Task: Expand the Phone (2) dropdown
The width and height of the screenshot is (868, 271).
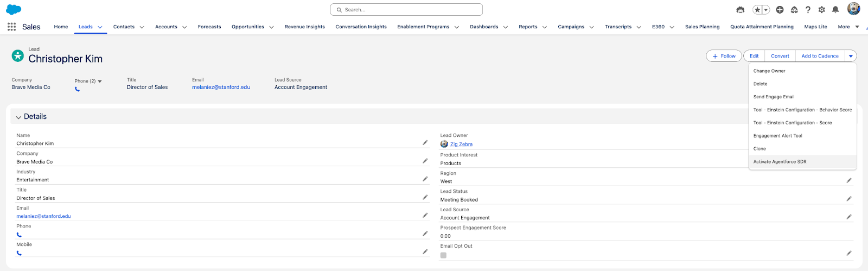Action: [100, 81]
